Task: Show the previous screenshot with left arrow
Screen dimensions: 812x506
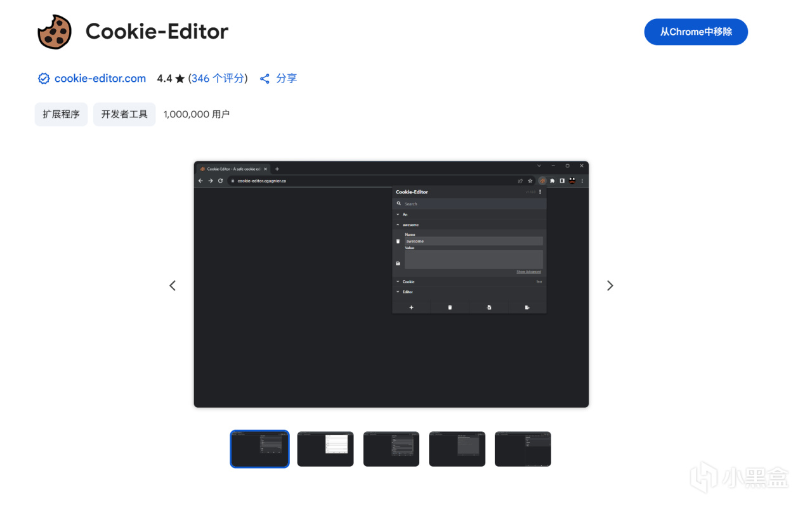Action: (173, 285)
